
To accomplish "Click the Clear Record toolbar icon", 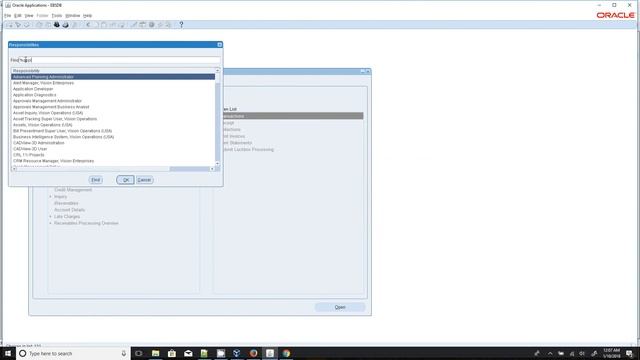I will (x=113, y=25).
